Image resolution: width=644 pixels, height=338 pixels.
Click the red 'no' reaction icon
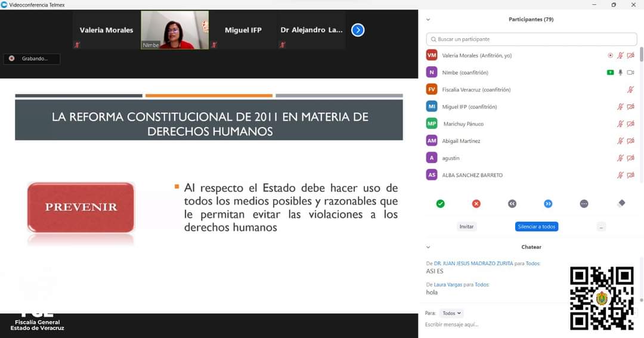tap(476, 204)
